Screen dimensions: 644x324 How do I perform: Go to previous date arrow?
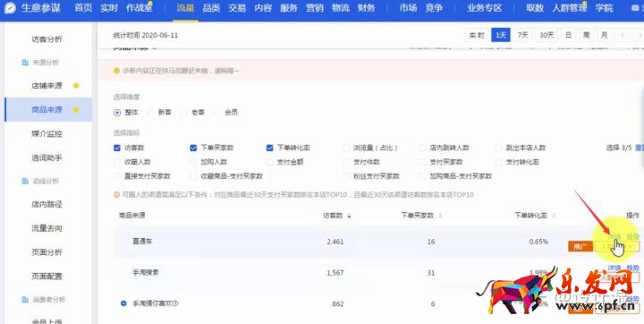623,36
